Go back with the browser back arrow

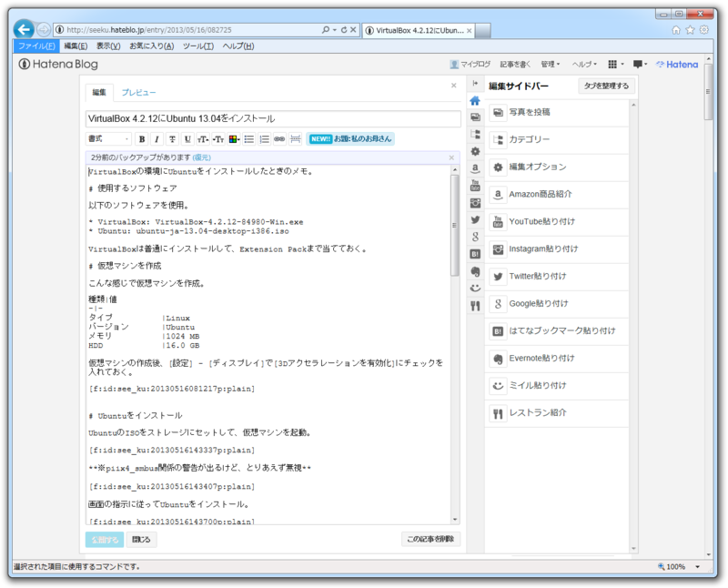click(24, 30)
